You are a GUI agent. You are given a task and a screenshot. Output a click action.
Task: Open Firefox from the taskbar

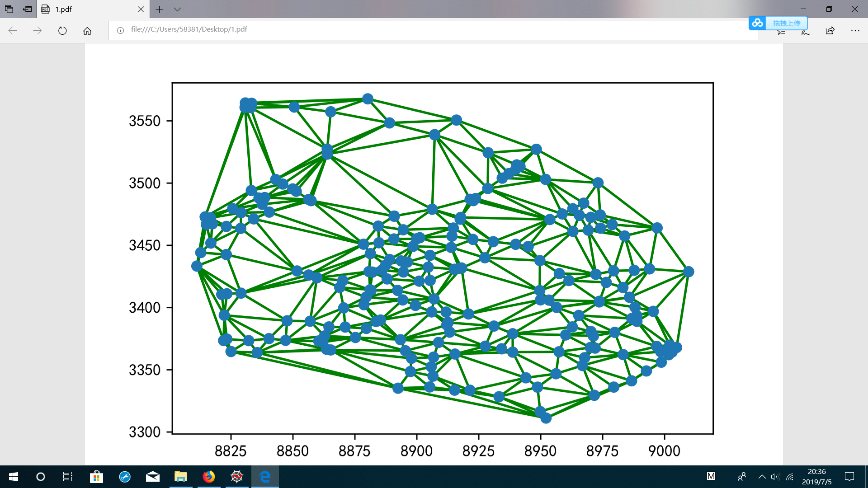[208, 477]
